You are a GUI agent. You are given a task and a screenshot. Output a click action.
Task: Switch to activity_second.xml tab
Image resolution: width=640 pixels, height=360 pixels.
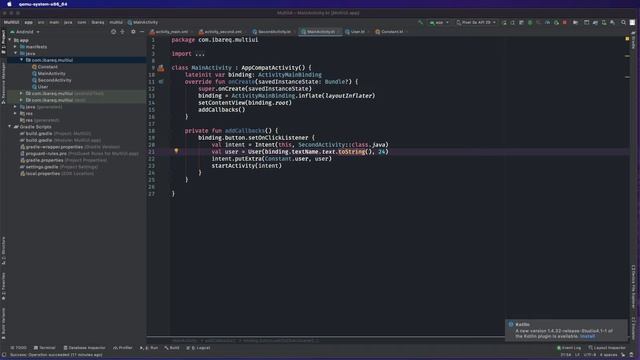(x=222, y=32)
